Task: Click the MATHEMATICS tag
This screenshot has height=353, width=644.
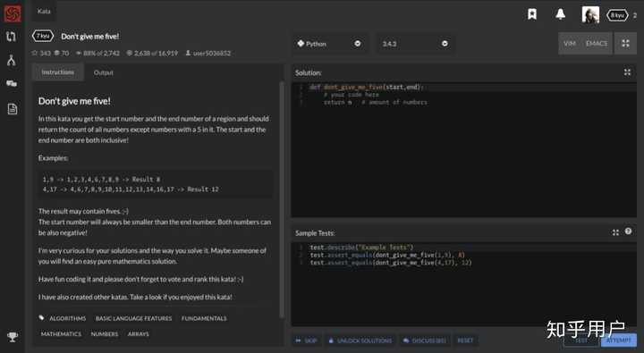Action: coord(61,333)
